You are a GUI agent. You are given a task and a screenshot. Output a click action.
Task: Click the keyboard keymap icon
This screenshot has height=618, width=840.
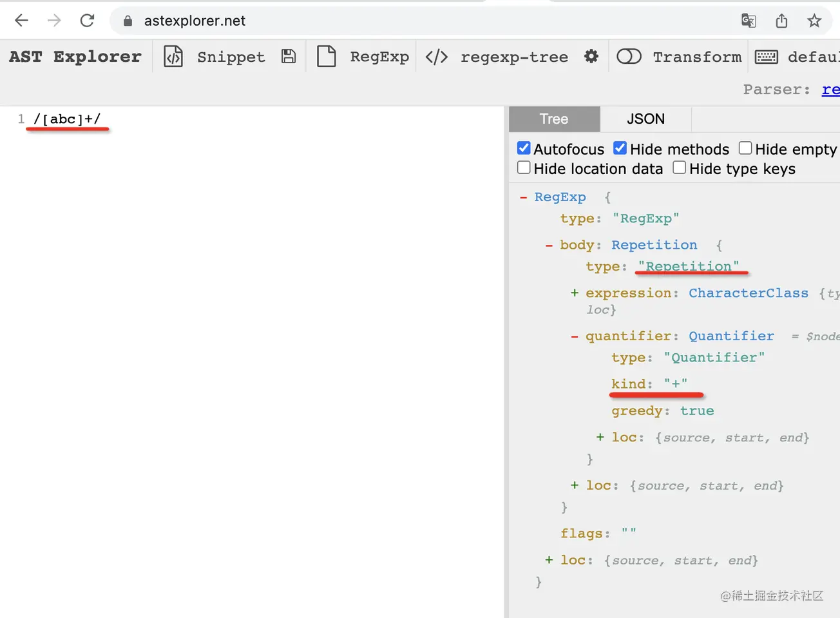coord(766,57)
